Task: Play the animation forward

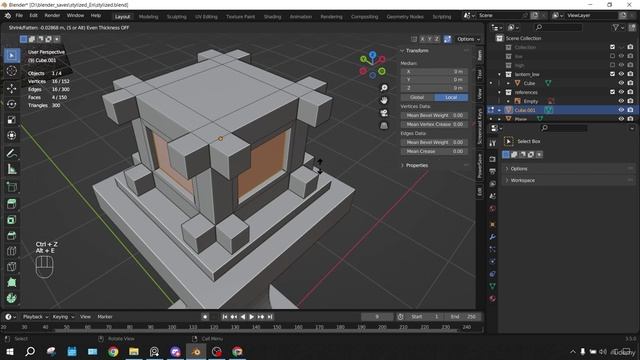Action: pyautogui.click(x=252, y=317)
